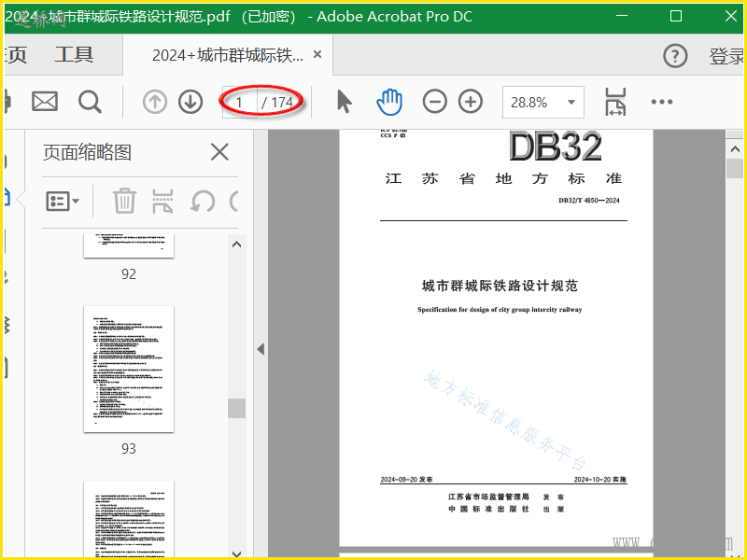Zoom out with minus button
The image size is (747, 560).
[x=434, y=102]
